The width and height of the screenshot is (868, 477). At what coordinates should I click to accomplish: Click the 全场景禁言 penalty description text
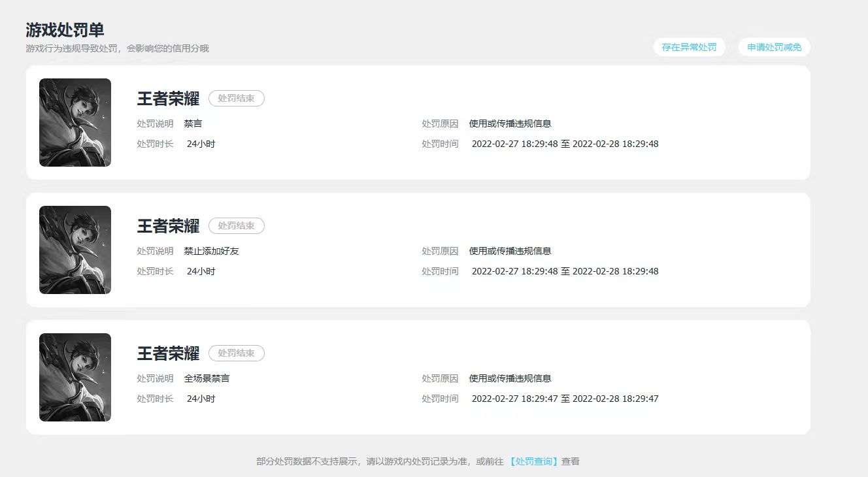(207, 378)
